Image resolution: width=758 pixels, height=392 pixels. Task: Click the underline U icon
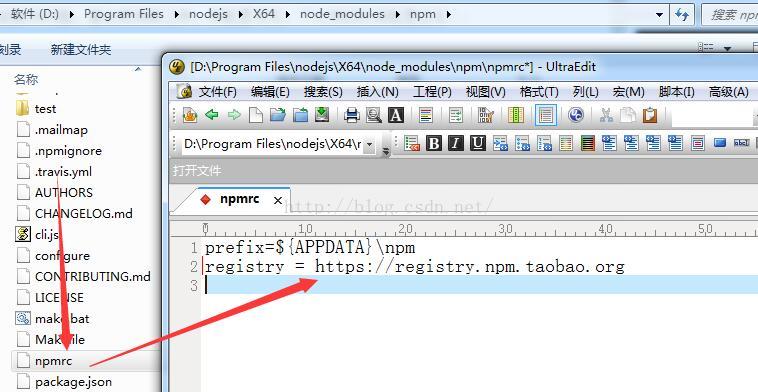click(x=478, y=143)
